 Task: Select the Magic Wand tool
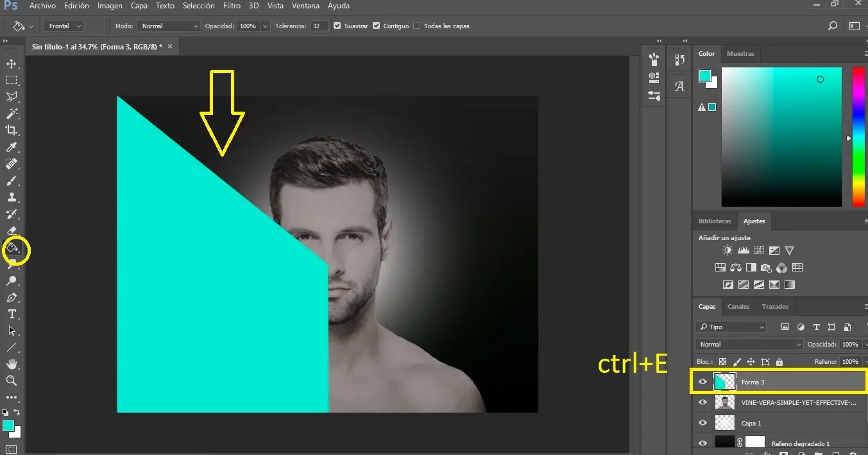12,114
